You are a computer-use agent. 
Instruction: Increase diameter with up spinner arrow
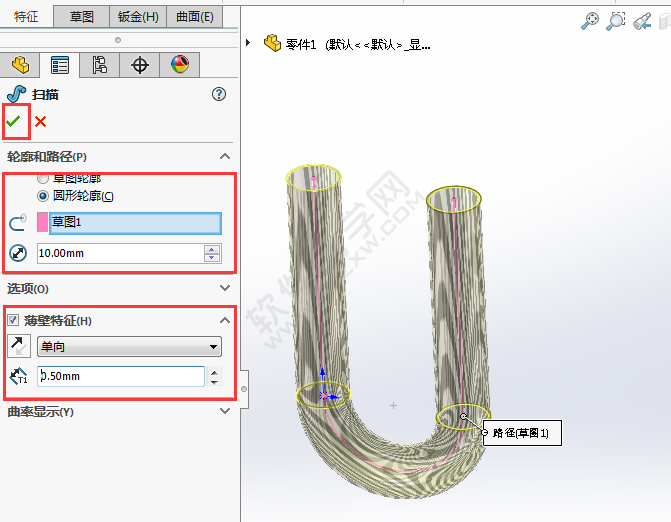[212, 249]
